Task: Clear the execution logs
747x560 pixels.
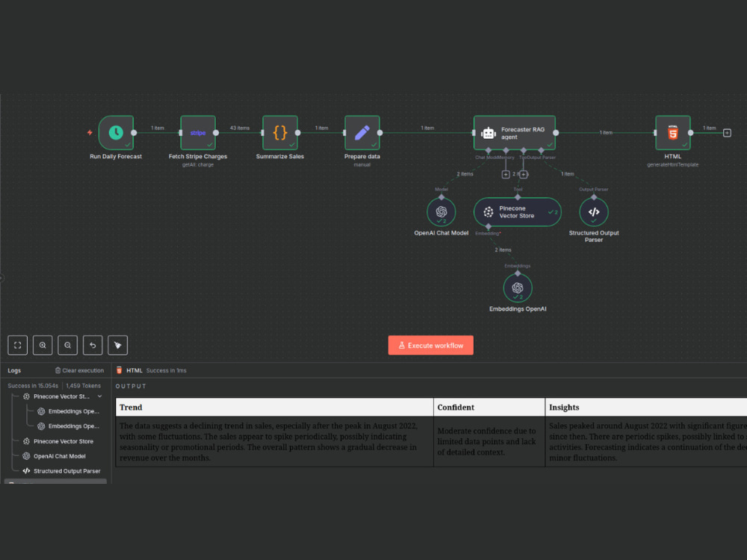Action: pos(79,370)
